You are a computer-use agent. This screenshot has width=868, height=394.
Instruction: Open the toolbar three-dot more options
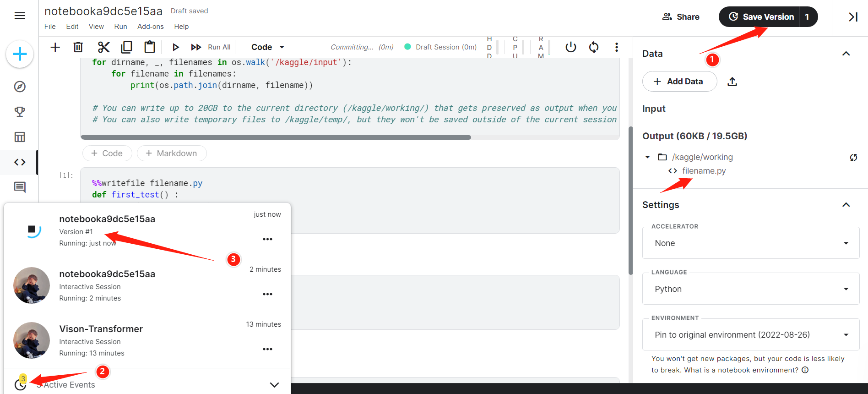[617, 47]
